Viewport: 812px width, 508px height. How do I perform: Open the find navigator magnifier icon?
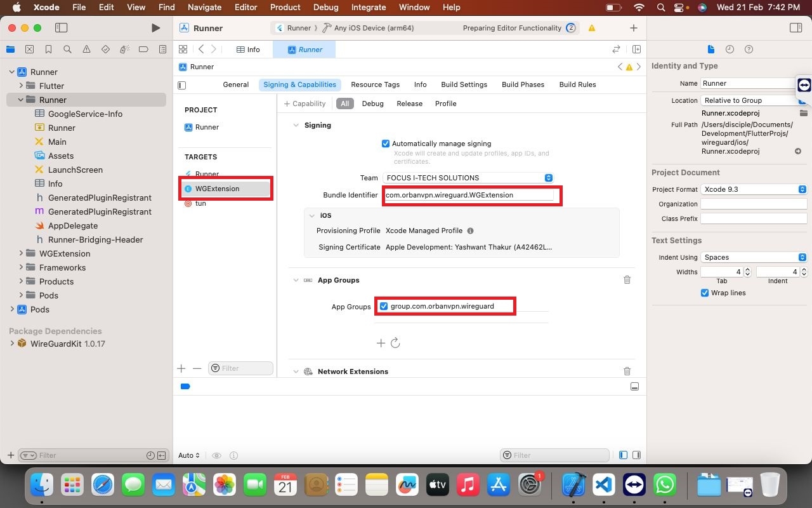[x=67, y=50]
